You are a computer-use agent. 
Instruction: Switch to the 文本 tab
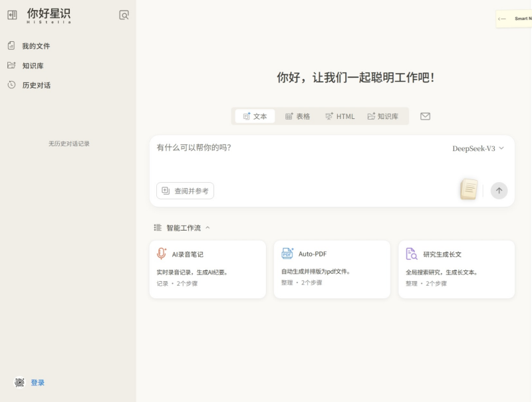pos(255,116)
